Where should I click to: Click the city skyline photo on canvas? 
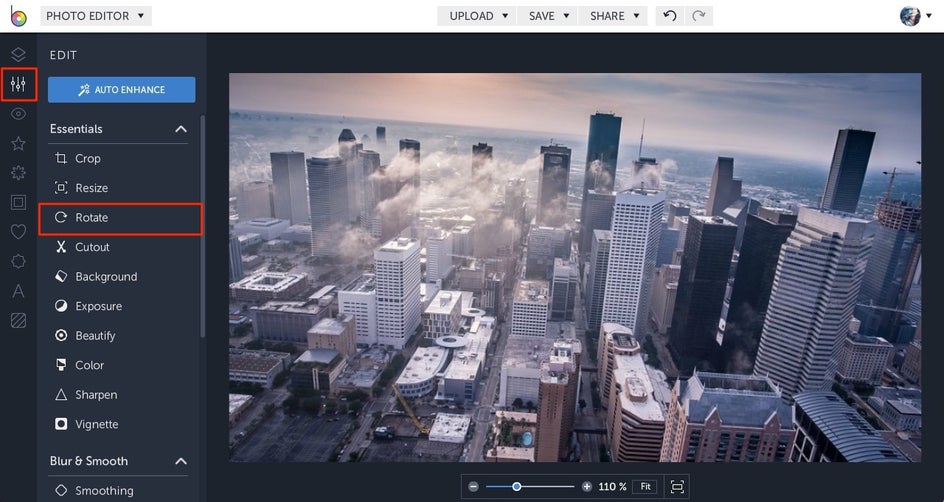(575, 268)
